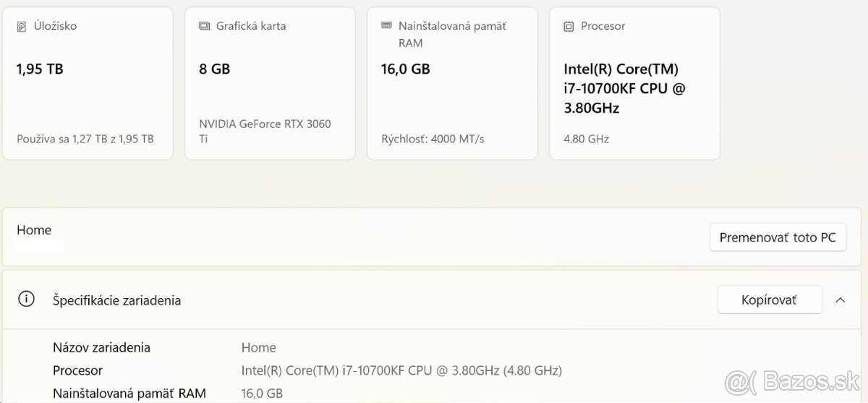This screenshot has width=868, height=403.
Task: Click the 16,0 GB RAM specification value
Action: [x=262, y=394]
